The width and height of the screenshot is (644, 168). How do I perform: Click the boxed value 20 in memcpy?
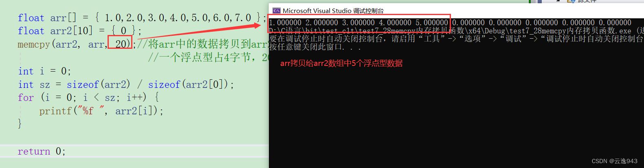tap(121, 44)
